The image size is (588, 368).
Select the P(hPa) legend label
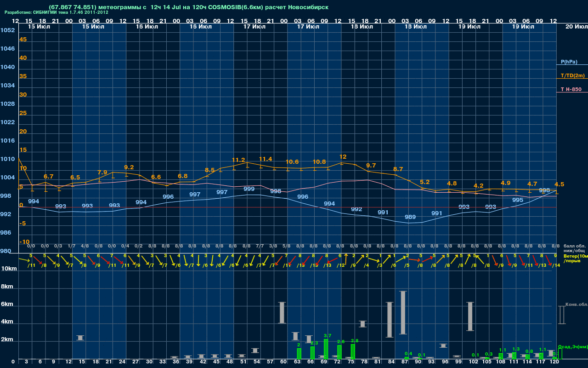click(x=569, y=62)
